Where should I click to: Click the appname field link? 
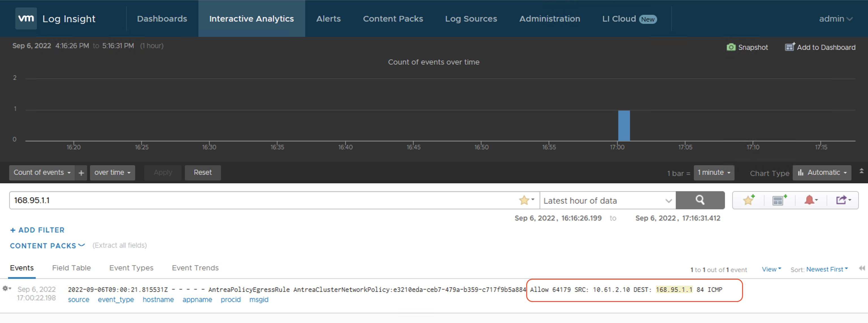[x=197, y=300]
